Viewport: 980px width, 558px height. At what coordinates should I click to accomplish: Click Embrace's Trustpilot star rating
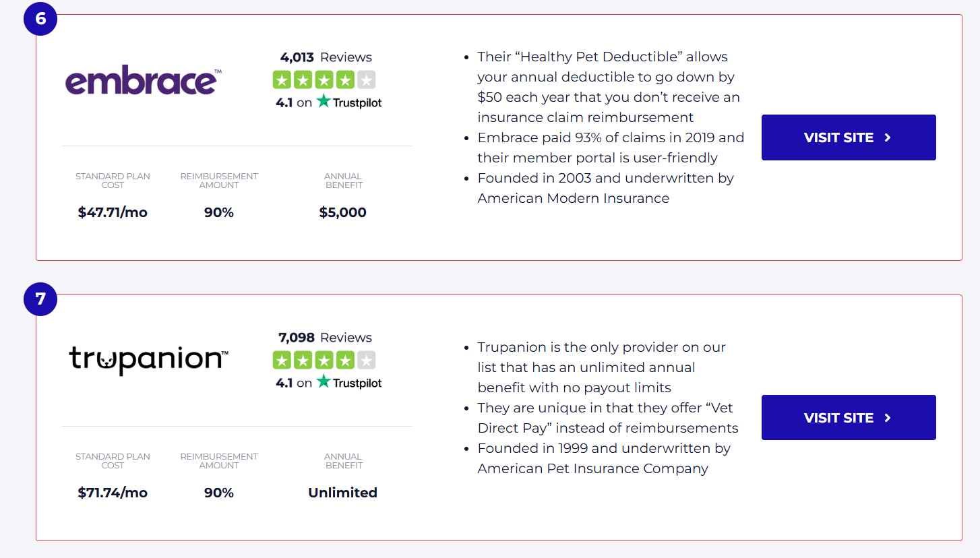324,80
